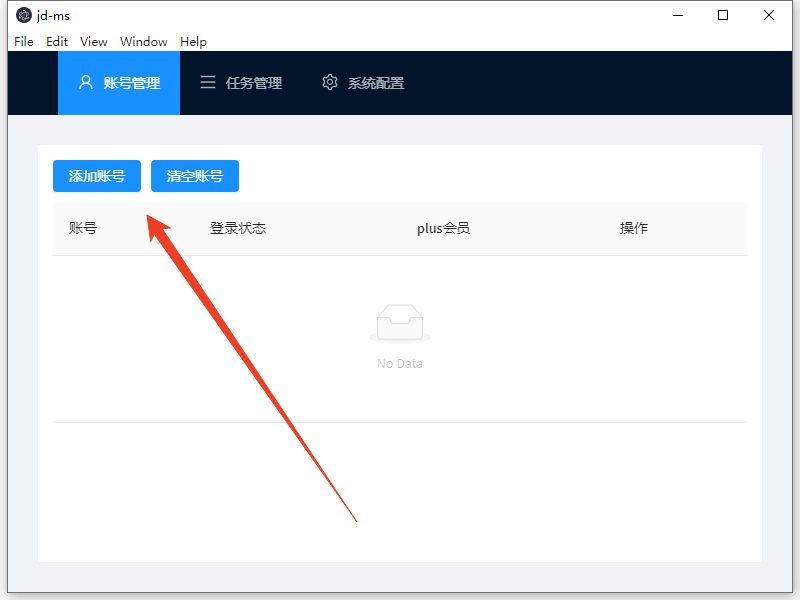Click the 登录状态 column header

[238, 228]
